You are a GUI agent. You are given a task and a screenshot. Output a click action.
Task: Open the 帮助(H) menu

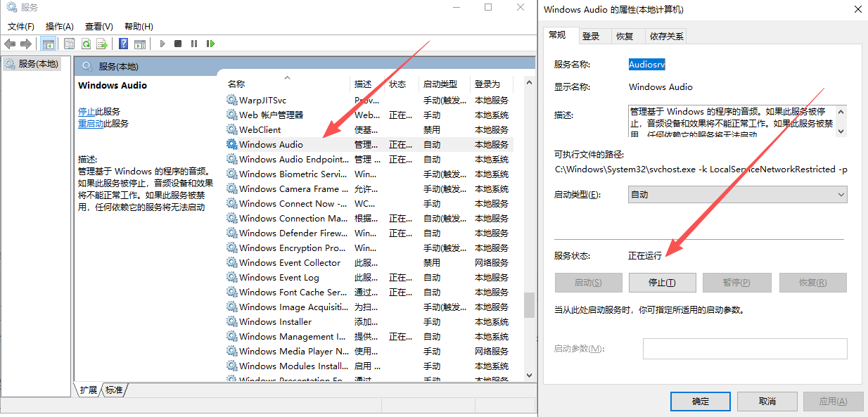[139, 26]
